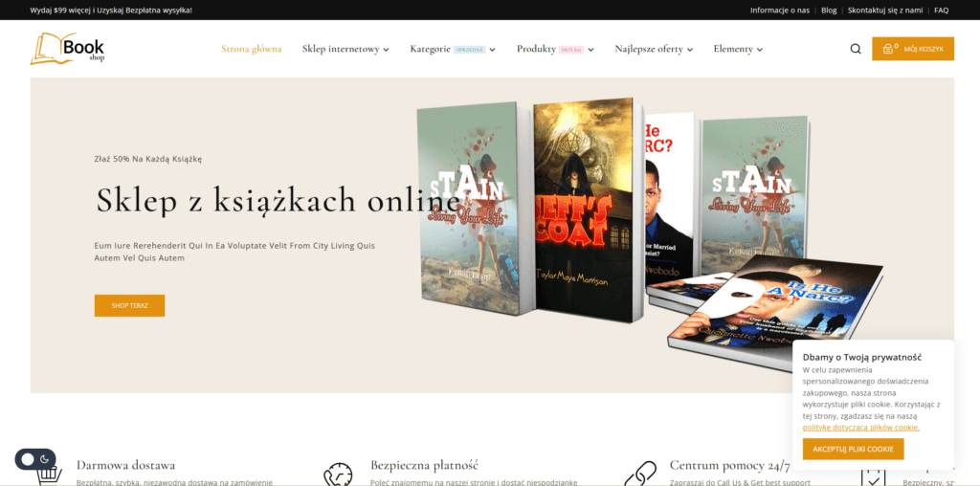This screenshot has height=486, width=980.
Task: Click the Darmowa dostawa heading
Action: (x=125, y=465)
